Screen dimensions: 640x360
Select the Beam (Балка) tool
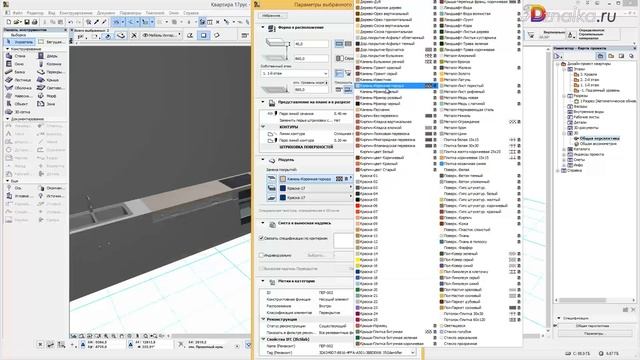click(x=16, y=72)
